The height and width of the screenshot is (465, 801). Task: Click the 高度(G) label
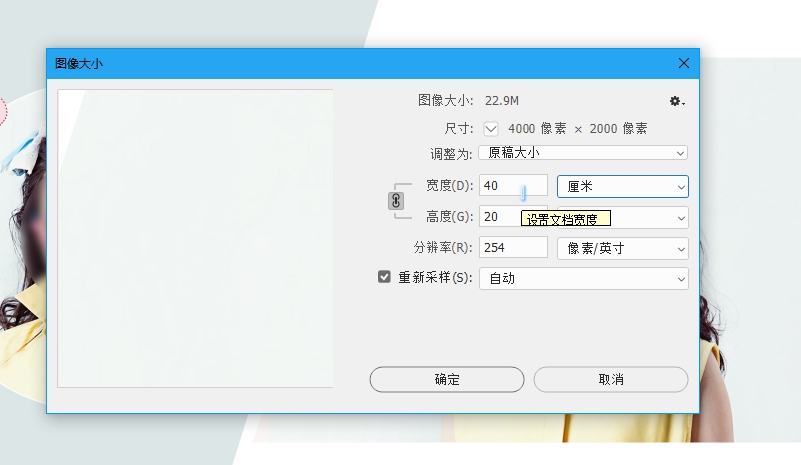450,217
